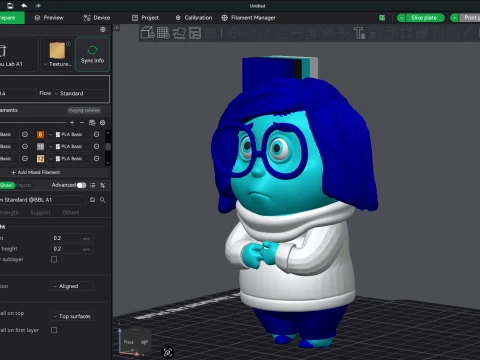Viewport: 480px width, 360px height.
Task: Open the Prepare tab
Action: [11, 18]
